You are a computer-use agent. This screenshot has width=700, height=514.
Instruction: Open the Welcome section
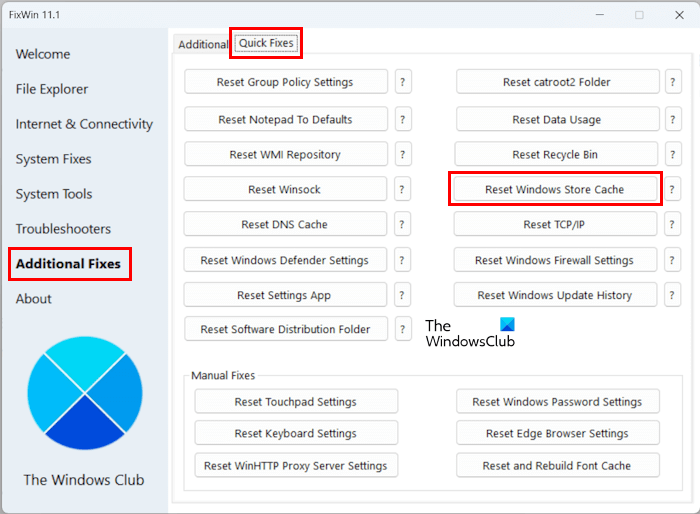click(43, 54)
